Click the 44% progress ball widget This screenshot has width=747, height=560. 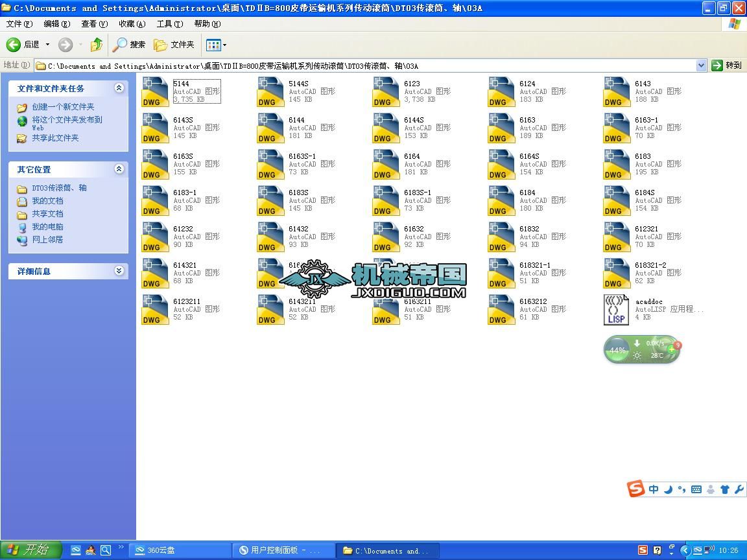point(617,349)
